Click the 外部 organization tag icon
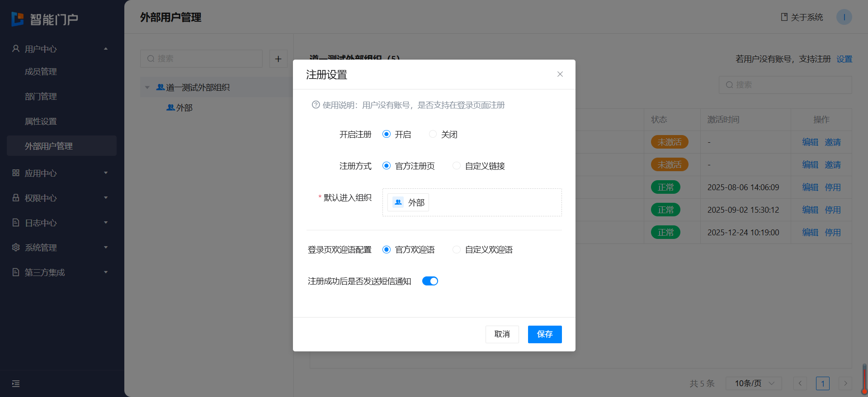This screenshot has width=868, height=397. tap(398, 202)
